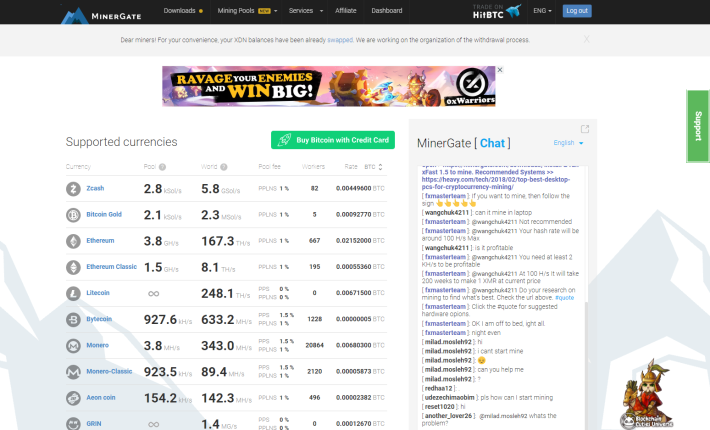Click Monero workers count 20864
This screenshot has height=430, width=710.
click(x=314, y=345)
